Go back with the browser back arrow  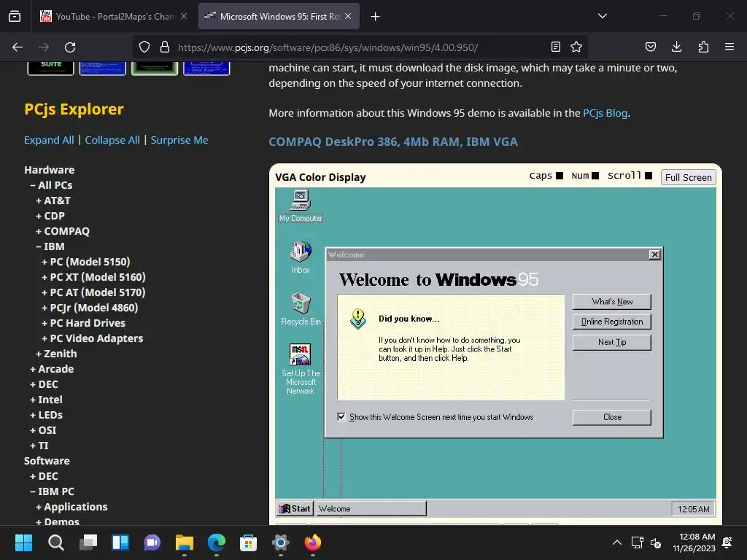click(x=18, y=47)
